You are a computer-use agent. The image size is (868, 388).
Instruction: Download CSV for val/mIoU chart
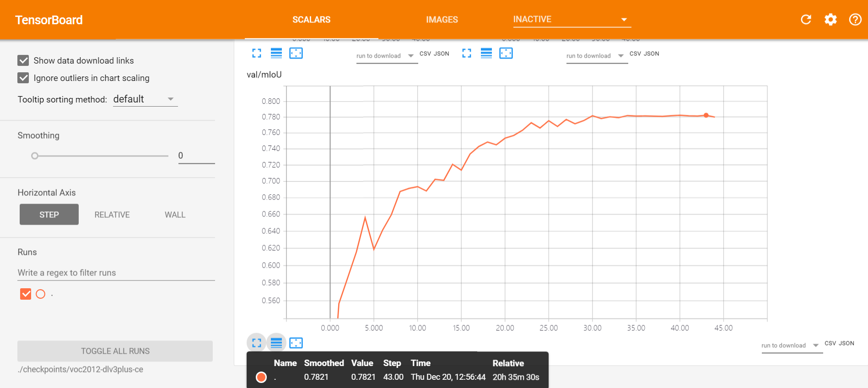click(830, 343)
